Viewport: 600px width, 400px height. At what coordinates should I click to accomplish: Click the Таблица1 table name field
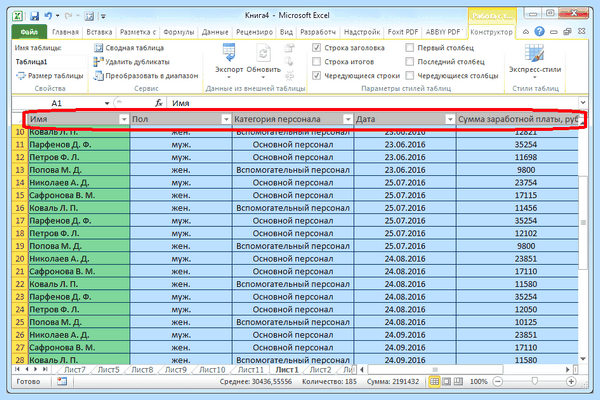coord(50,62)
